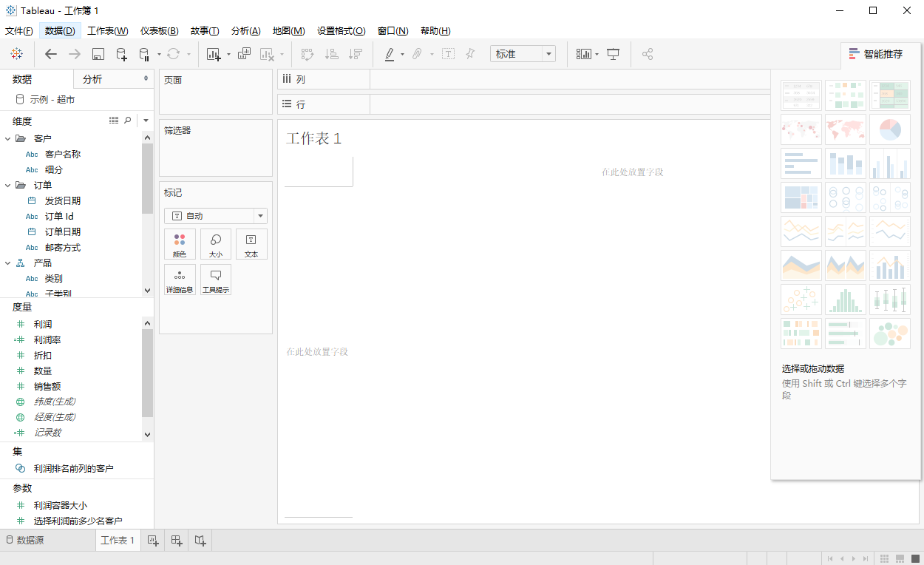Save the workbook with the save icon

98,54
